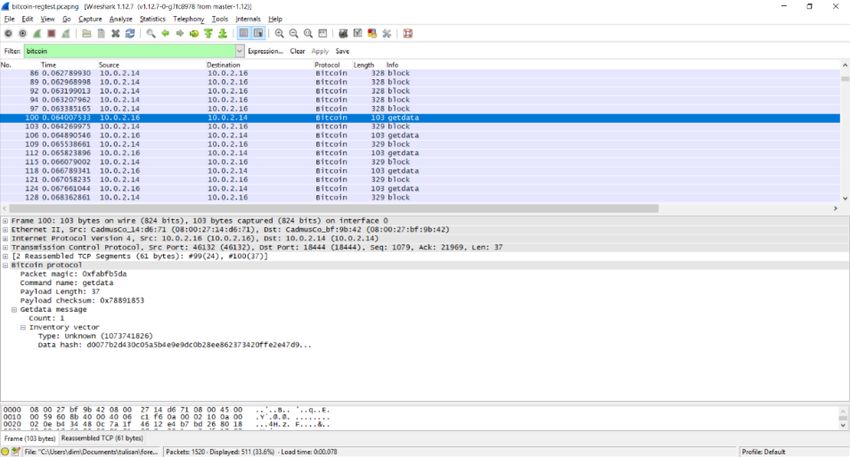This screenshot has width=850, height=457.
Task: Apply the display filter
Action: pyautogui.click(x=320, y=51)
